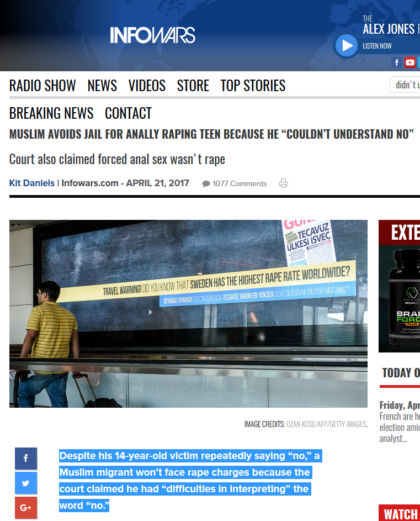Click the red Watch banner in sidebar
Screen dimensions: 420x521
400,513
